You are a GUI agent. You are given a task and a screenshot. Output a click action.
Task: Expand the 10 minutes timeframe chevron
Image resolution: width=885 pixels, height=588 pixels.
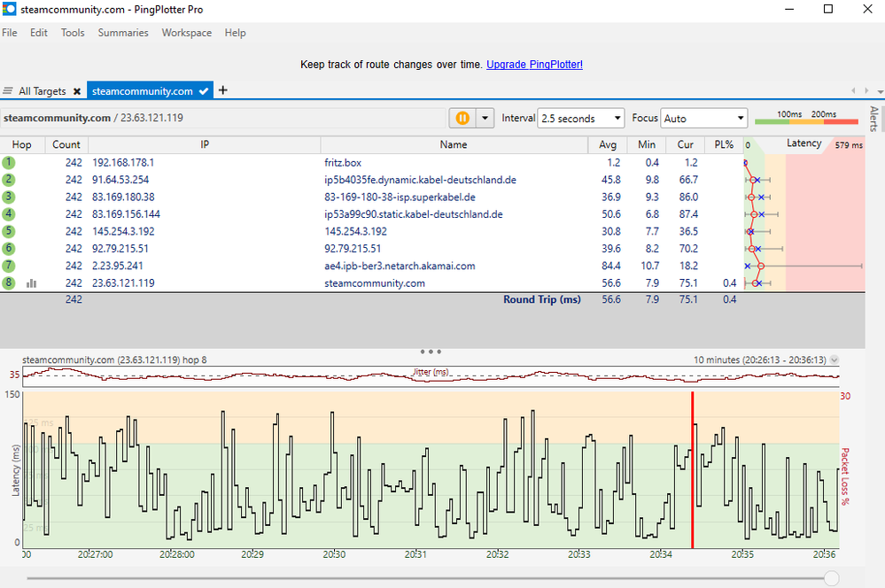pyautogui.click(x=835, y=360)
